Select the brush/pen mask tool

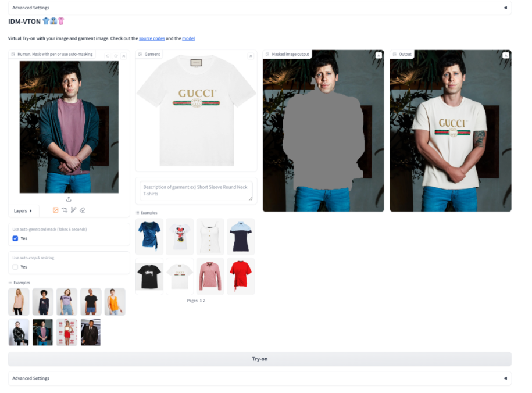tap(73, 210)
